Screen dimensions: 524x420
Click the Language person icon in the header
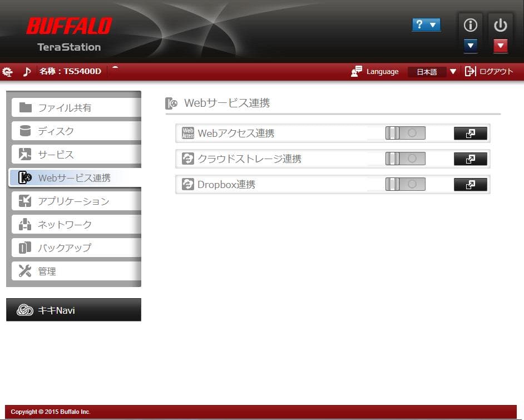[x=356, y=71]
